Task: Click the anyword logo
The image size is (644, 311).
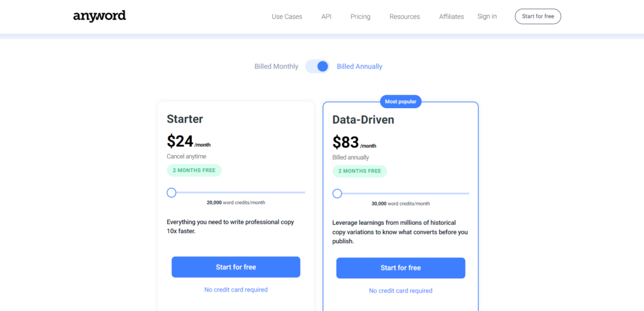Action: [99, 16]
